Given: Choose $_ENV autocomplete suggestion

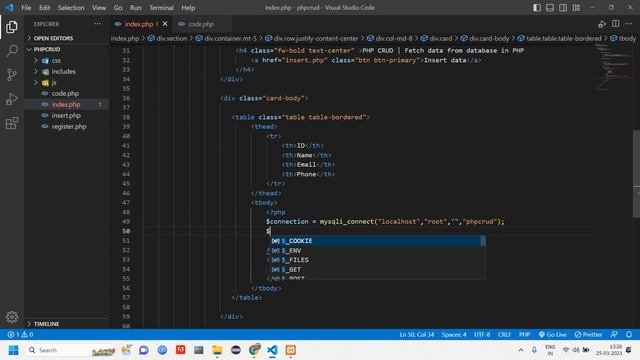Looking at the screenshot, I should (378, 251).
